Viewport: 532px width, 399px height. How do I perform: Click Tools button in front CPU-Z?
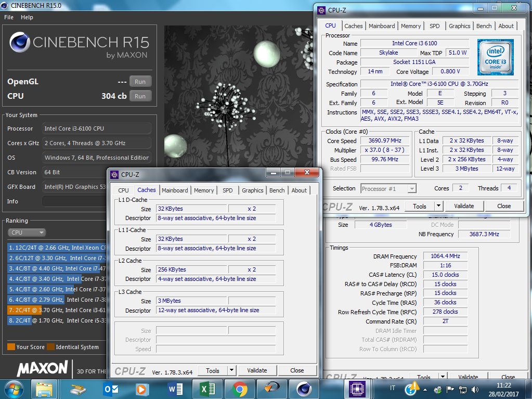point(212,370)
